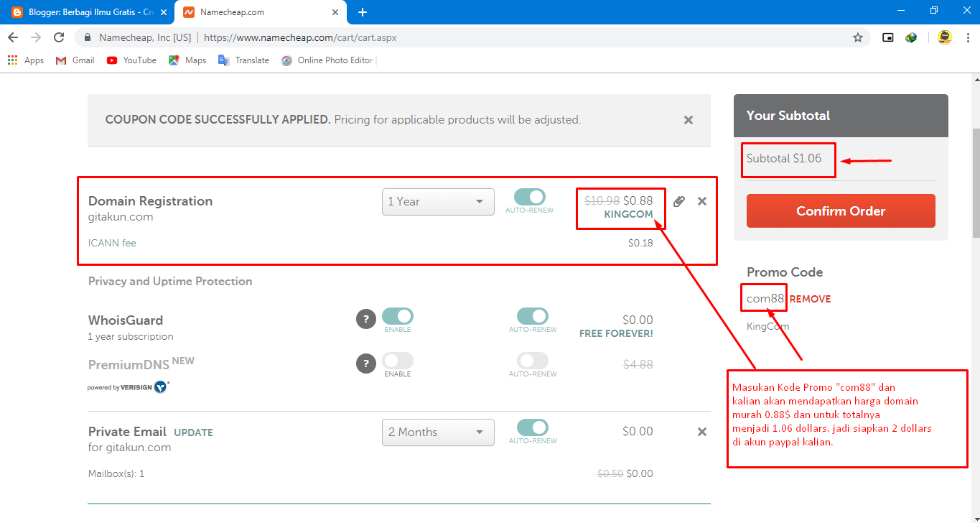This screenshot has height=523, width=980.
Task: Open the YouTube bookmark
Action: 131,60
